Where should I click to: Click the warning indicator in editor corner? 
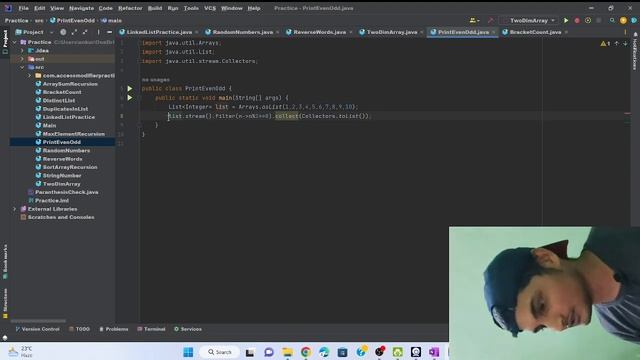click(605, 43)
